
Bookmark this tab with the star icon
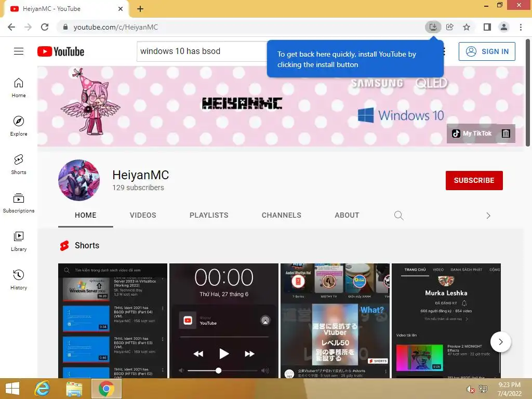(x=467, y=27)
